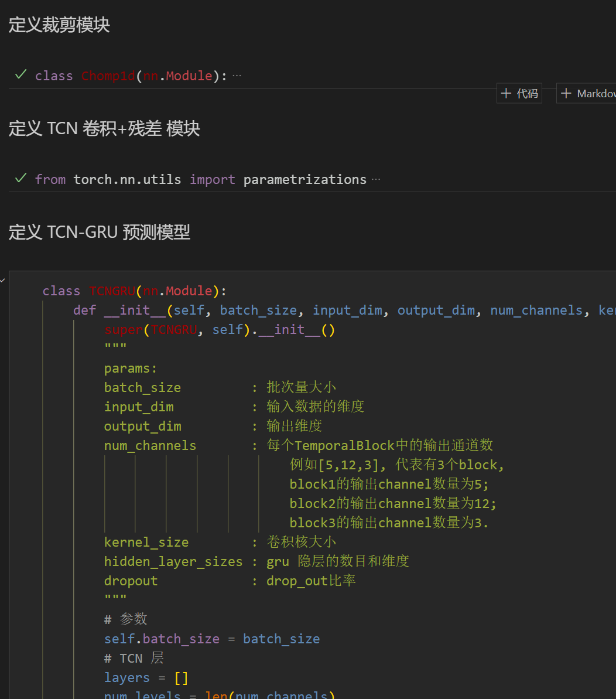Screen dimensions: 616x699
Task: Click the green checkmark beside the Chomp1d cell
Action: click(20, 74)
